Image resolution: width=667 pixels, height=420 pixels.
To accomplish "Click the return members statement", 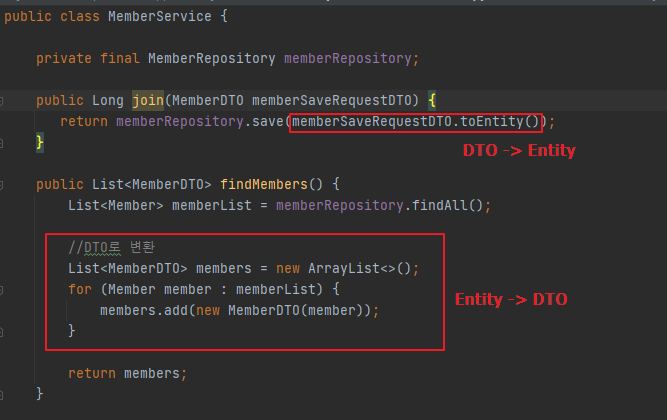I will click(128, 373).
